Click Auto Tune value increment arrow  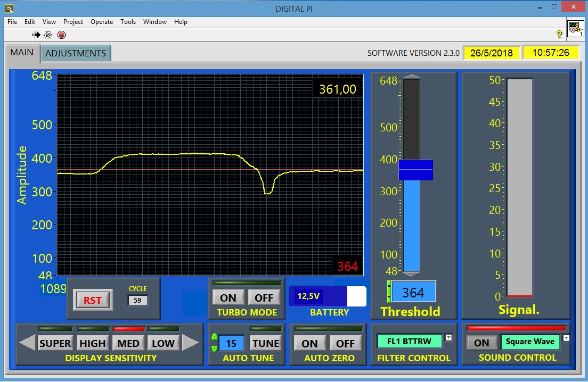(x=215, y=336)
